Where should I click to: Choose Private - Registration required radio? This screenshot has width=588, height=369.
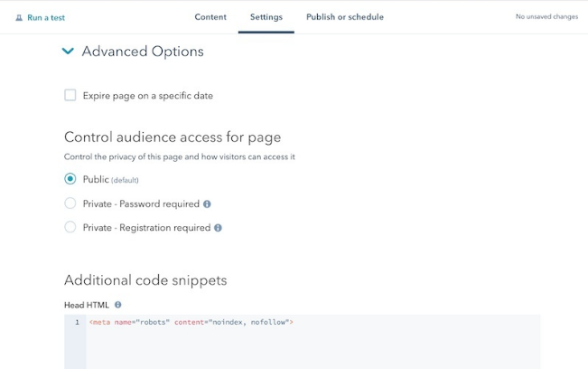[70, 227]
